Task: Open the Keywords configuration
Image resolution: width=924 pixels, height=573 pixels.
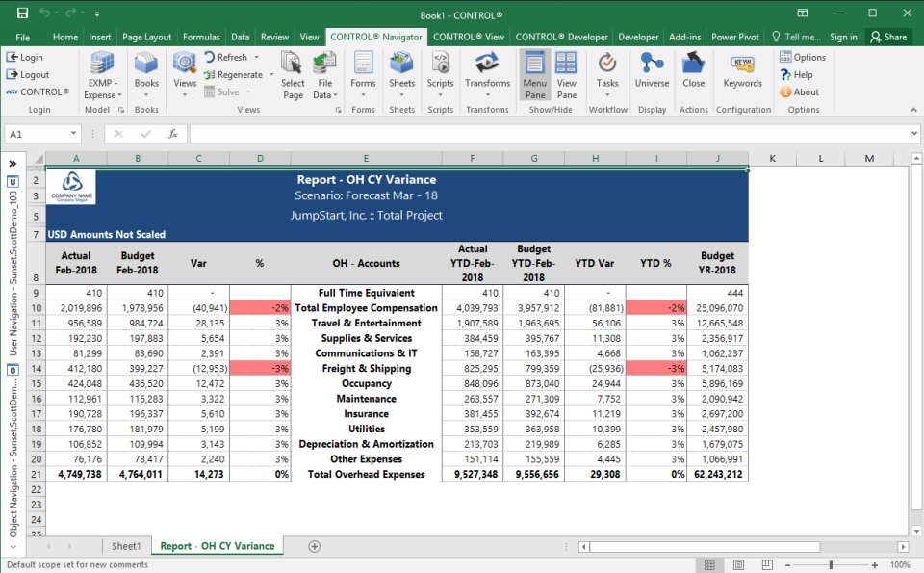Action: pyautogui.click(x=742, y=71)
